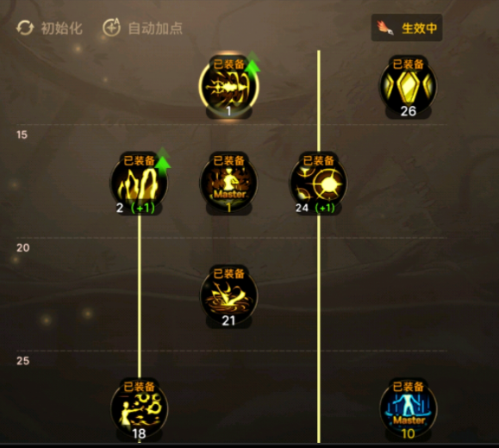This screenshot has height=448, width=499.
Task: Select the ring-throwing figure skill level 18
Action: pyautogui.click(x=139, y=409)
